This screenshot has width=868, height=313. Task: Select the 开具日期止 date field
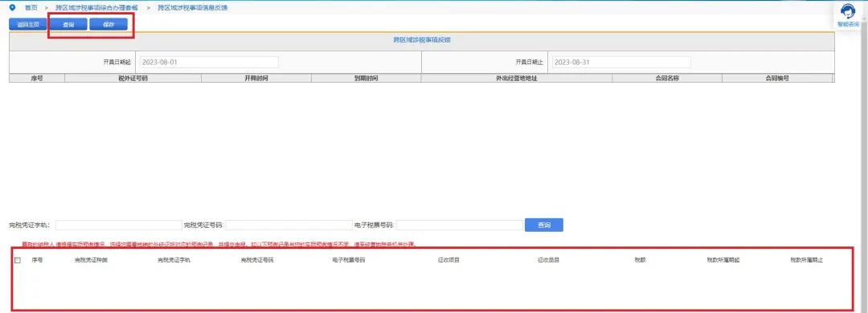click(621, 62)
